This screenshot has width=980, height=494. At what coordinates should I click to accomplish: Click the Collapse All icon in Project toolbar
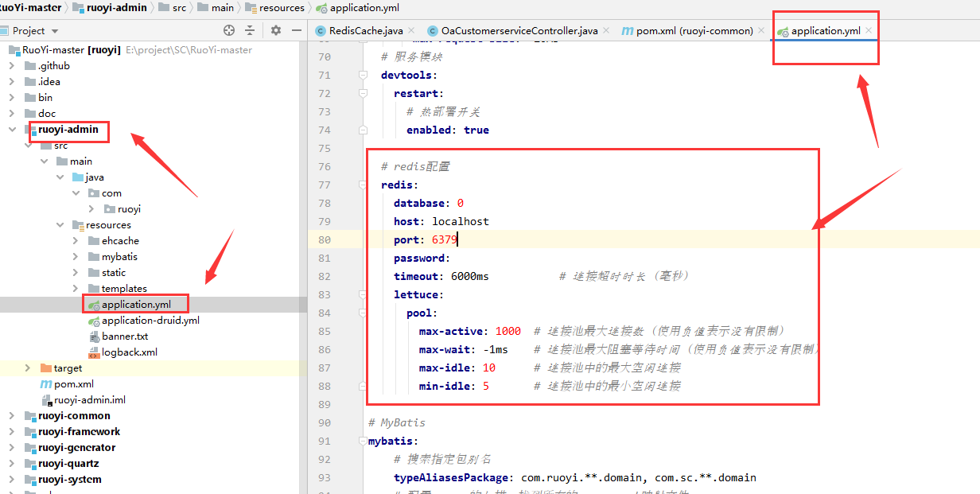click(251, 30)
